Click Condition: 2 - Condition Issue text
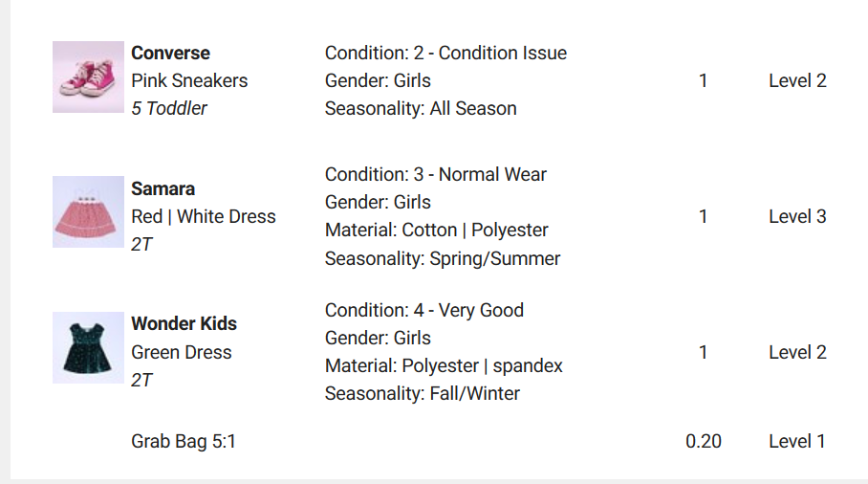The height and width of the screenshot is (484, 868). (445, 54)
